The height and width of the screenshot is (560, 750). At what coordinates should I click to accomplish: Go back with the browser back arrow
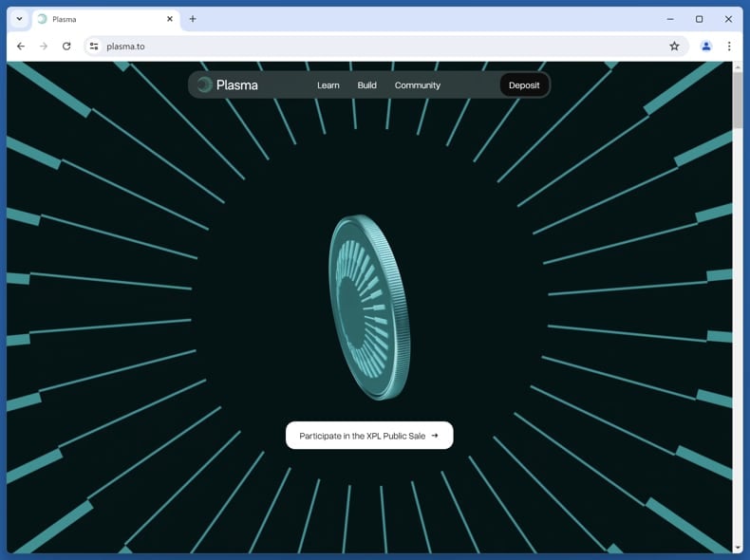(x=21, y=47)
